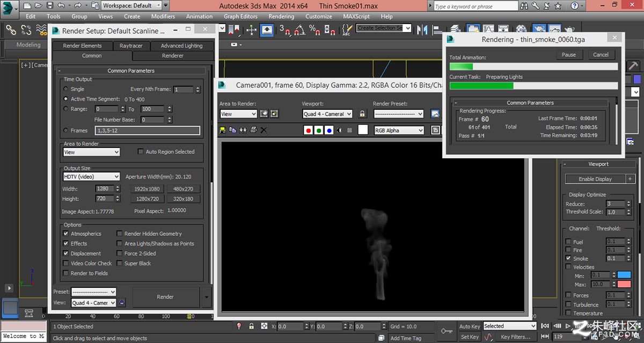Image resolution: width=644 pixels, height=343 pixels.
Task: Switch to the Raytracer tab
Action: click(x=131, y=46)
